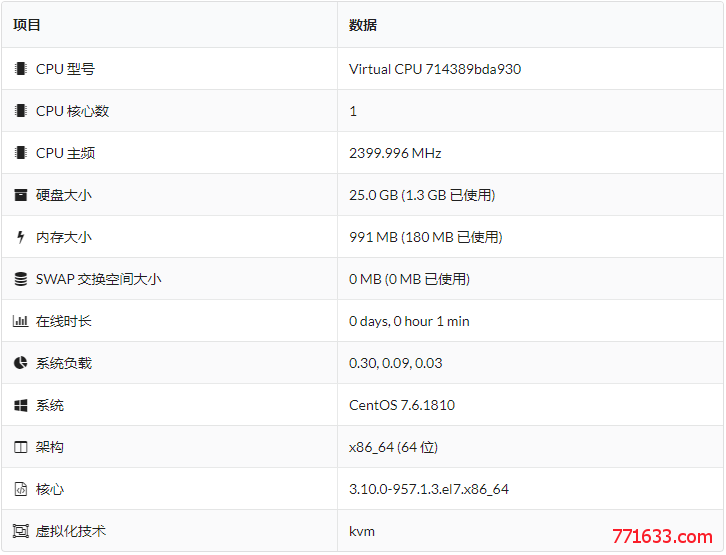
Task: Select the 架构 label
Action: click(x=50, y=447)
